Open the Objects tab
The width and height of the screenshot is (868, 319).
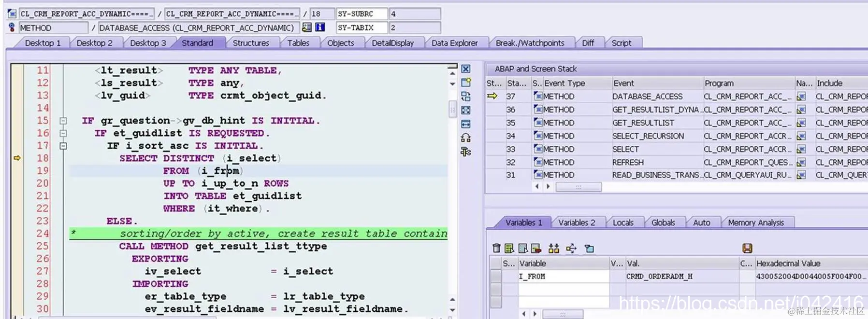click(341, 43)
